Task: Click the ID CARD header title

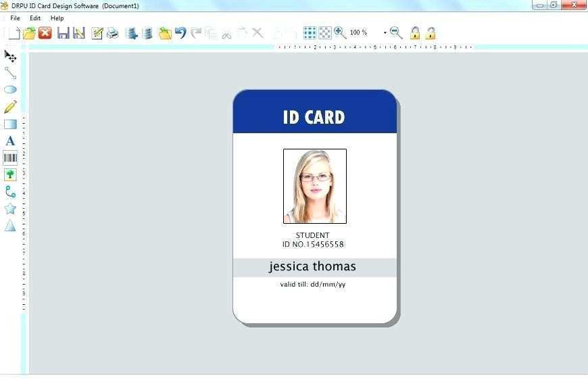Action: tap(314, 117)
